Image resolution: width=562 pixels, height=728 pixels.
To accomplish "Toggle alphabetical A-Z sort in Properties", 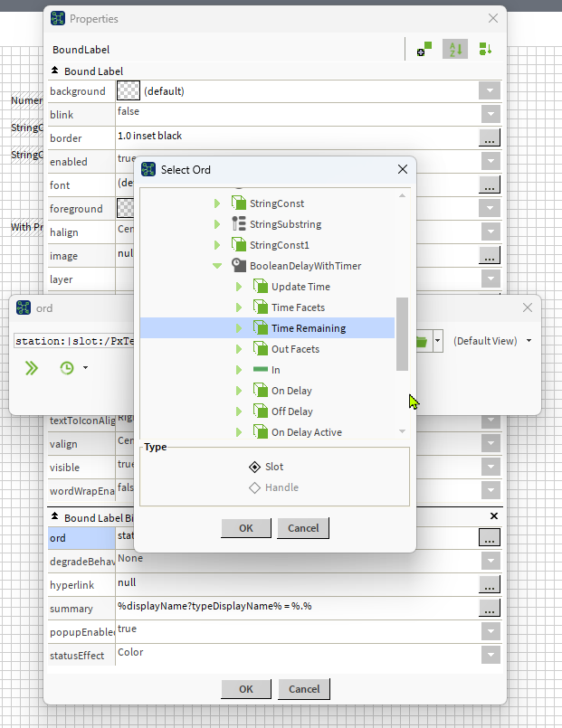I will click(454, 50).
